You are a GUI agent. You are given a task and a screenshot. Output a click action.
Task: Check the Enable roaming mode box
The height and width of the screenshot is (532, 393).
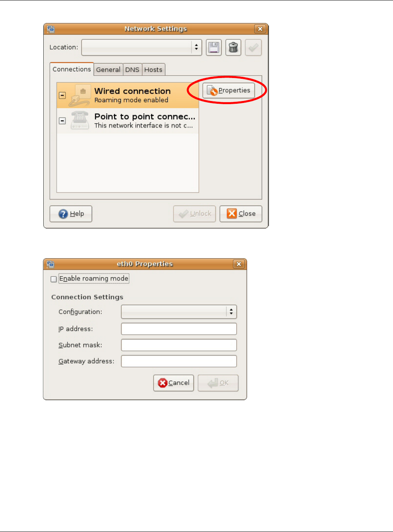click(x=54, y=279)
